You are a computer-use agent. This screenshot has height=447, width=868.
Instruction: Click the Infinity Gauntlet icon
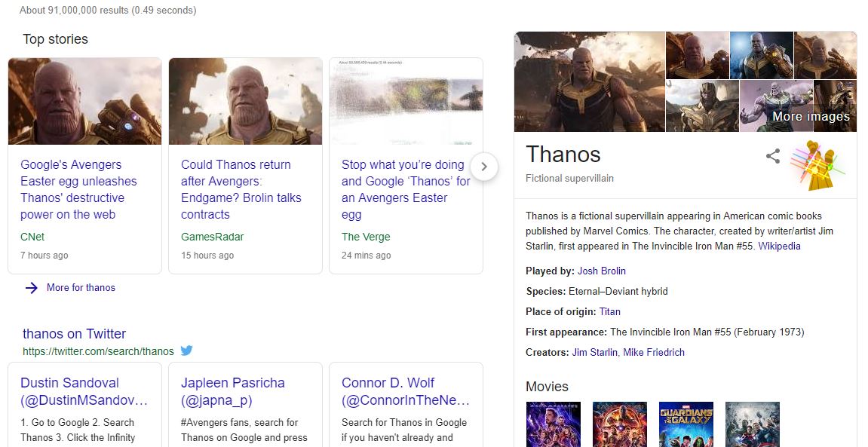coord(817,165)
